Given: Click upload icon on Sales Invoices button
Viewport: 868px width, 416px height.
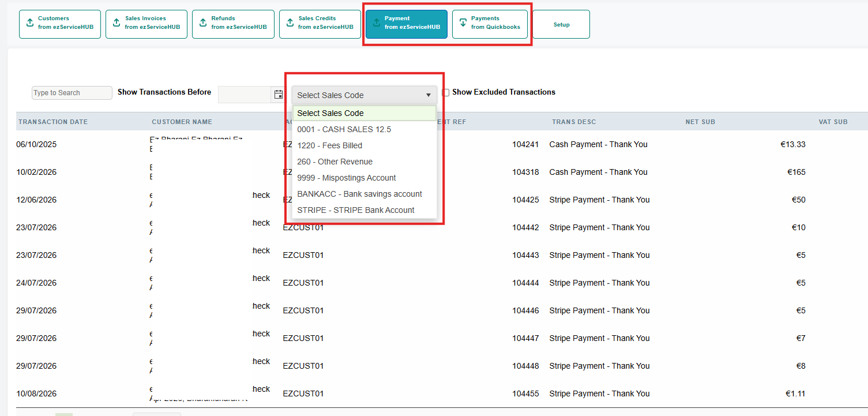Looking at the screenshot, I should coord(117,23).
